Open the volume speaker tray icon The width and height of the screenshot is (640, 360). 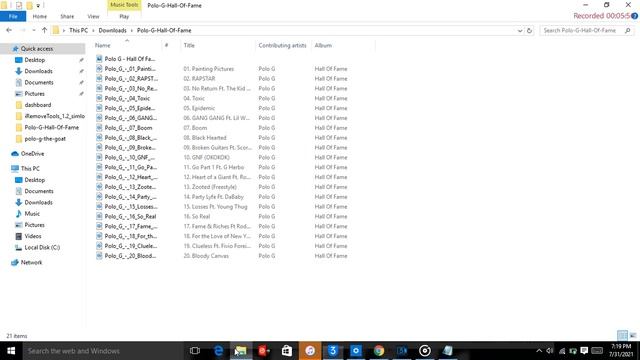(x=550, y=351)
